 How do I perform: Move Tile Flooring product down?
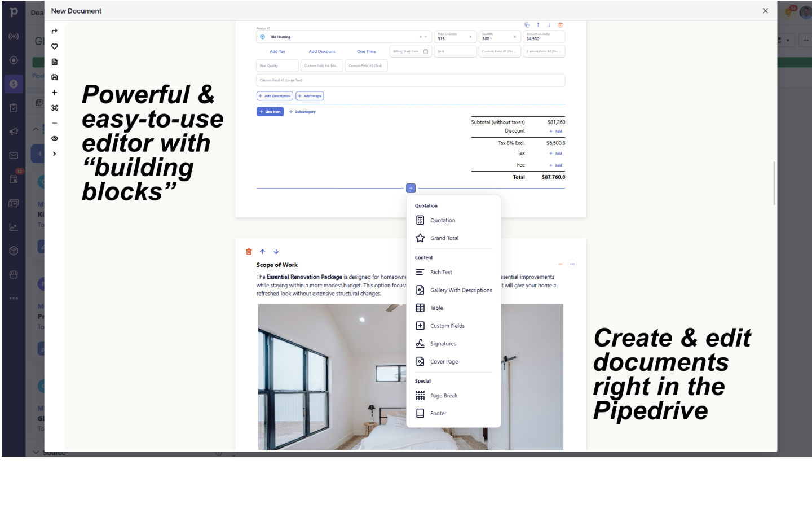549,25
